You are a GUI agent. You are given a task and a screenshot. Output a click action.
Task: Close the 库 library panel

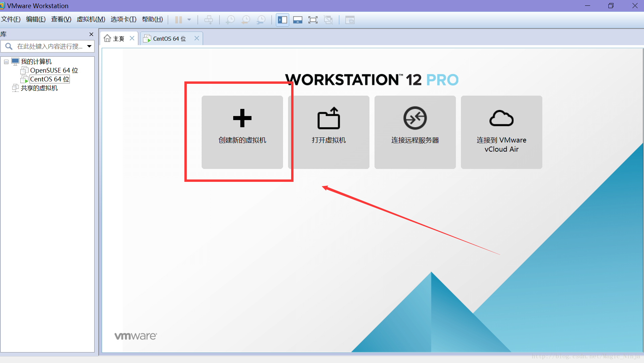tap(91, 34)
